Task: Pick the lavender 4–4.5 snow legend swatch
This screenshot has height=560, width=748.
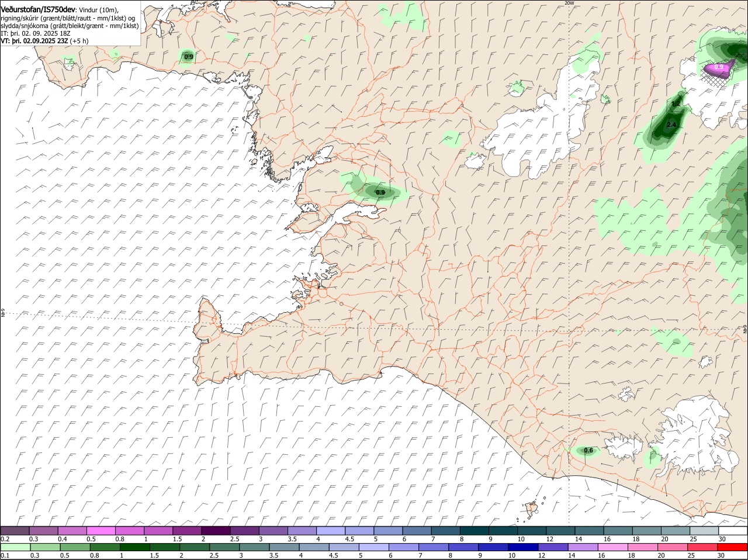Action: [x=331, y=531]
